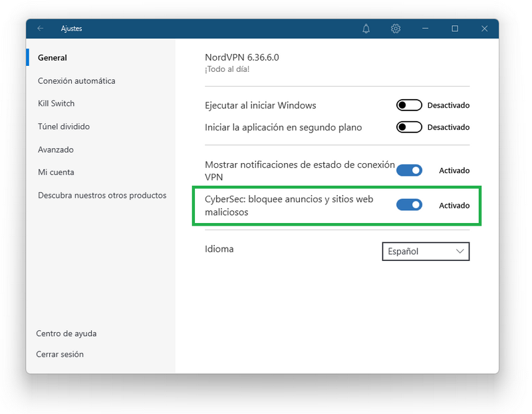Open the notifications bell icon
The width and height of the screenshot is (532, 414).
pyautogui.click(x=366, y=29)
